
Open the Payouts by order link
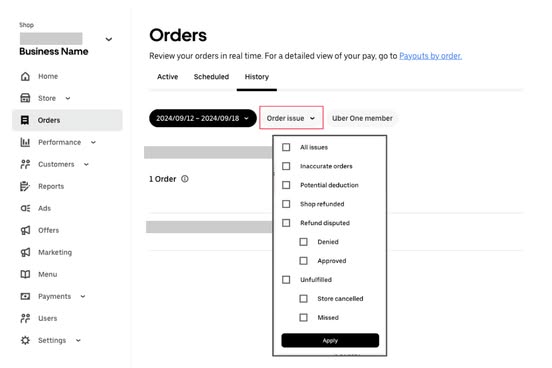(x=430, y=56)
